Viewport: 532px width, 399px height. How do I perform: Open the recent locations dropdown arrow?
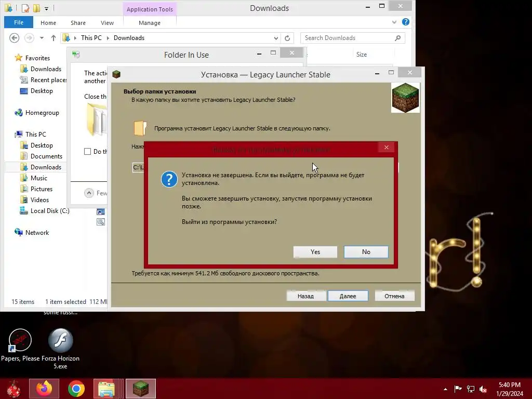(42, 38)
